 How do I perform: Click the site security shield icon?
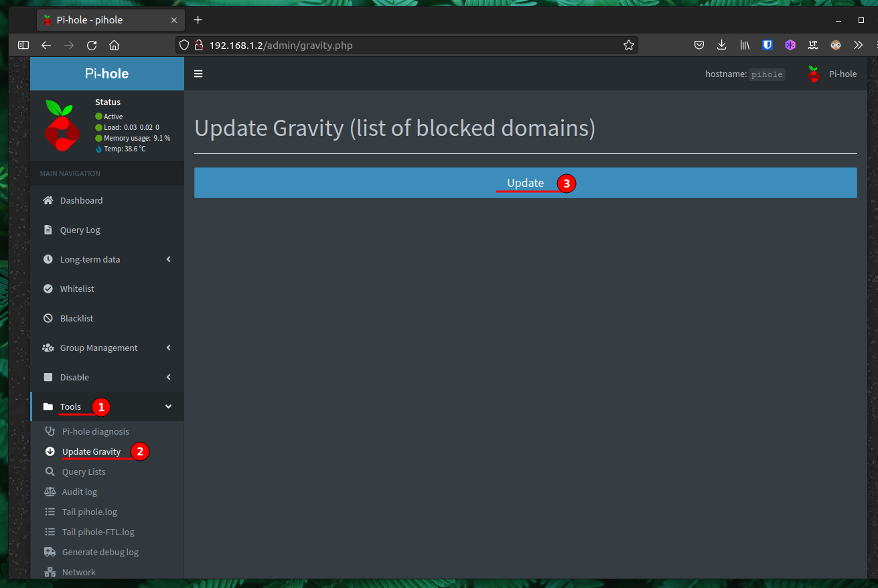click(184, 45)
